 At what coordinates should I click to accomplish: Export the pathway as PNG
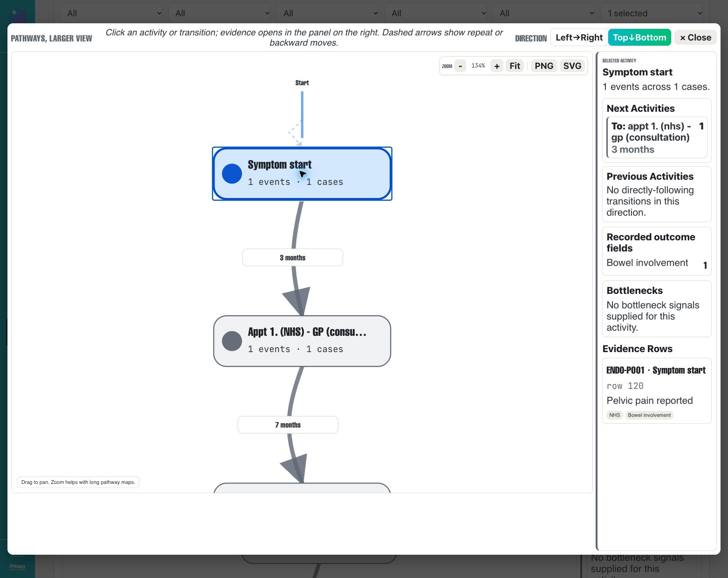544,66
